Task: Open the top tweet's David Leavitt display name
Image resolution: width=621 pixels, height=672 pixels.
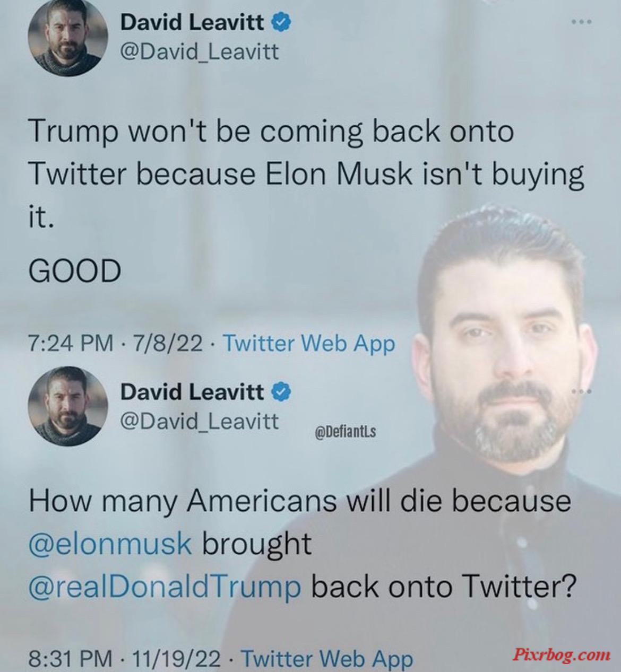Action: click(x=193, y=23)
